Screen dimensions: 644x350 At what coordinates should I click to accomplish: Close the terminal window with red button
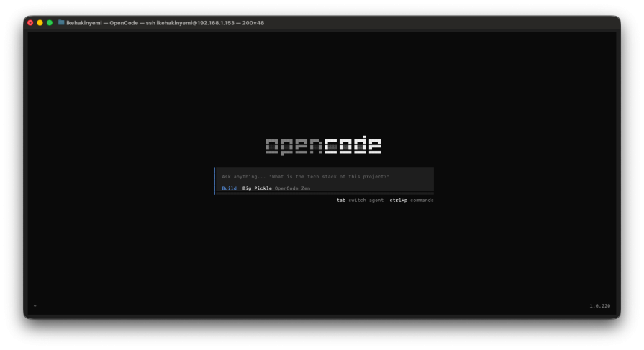pos(30,23)
